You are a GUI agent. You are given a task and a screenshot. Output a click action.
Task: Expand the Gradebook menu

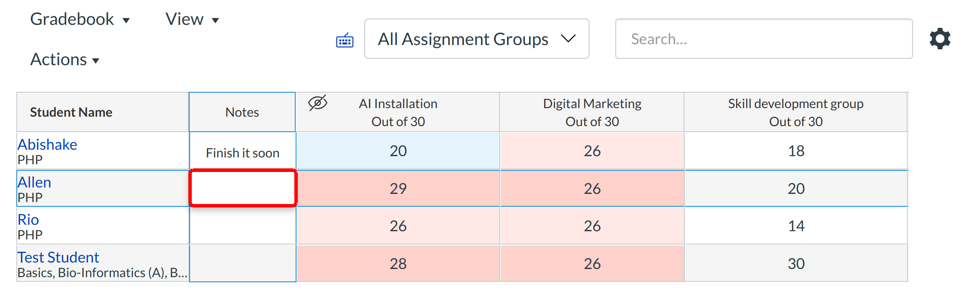[80, 20]
